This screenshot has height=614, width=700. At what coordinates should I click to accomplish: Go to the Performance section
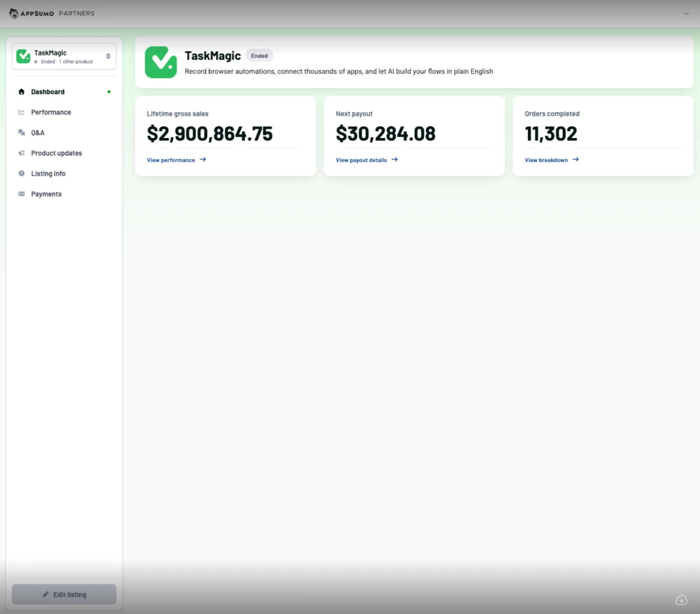click(64, 112)
